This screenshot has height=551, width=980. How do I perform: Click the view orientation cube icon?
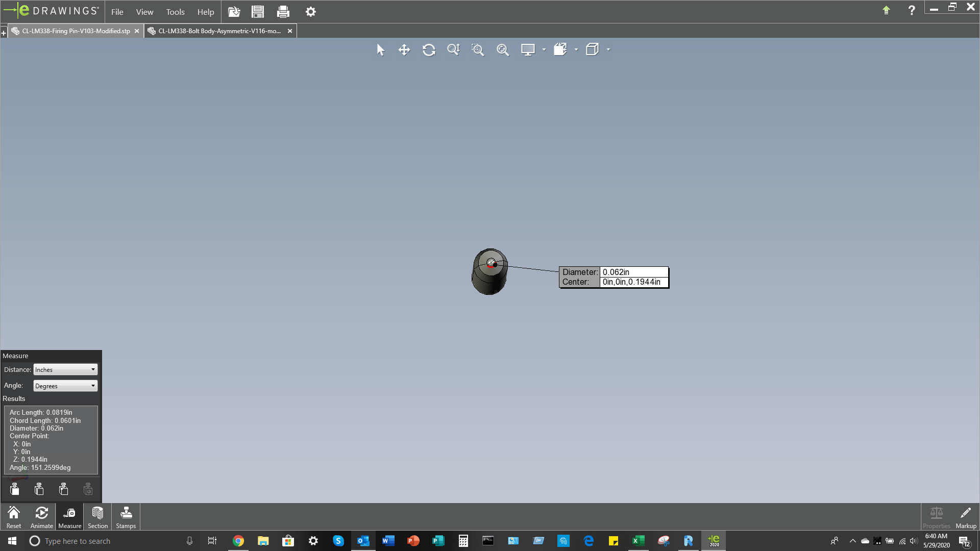tap(592, 49)
